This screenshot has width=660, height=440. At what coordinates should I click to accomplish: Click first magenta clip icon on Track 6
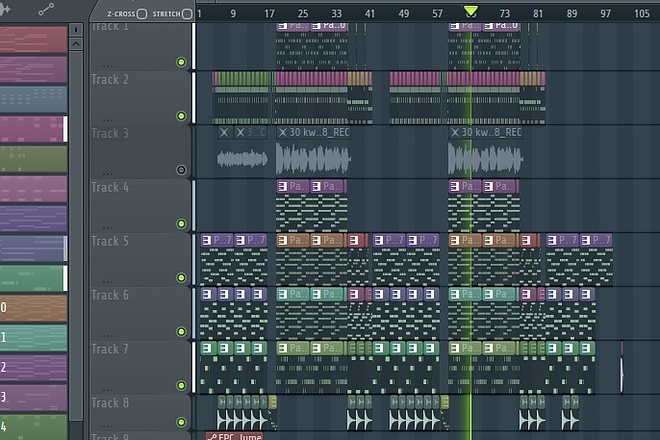pyautogui.click(x=354, y=294)
